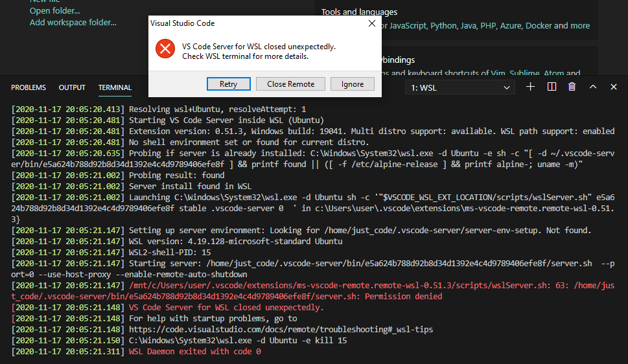Close the terminal panel
628x364 pixels.
coord(613,87)
